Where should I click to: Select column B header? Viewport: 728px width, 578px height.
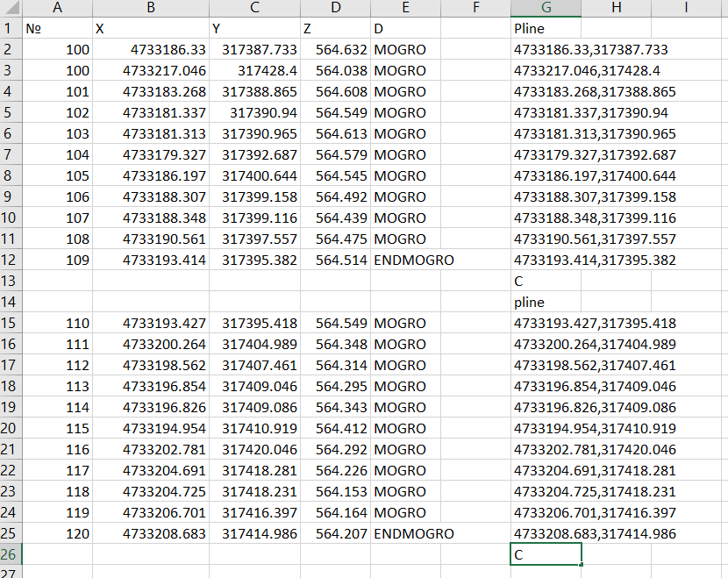pyautogui.click(x=151, y=7)
